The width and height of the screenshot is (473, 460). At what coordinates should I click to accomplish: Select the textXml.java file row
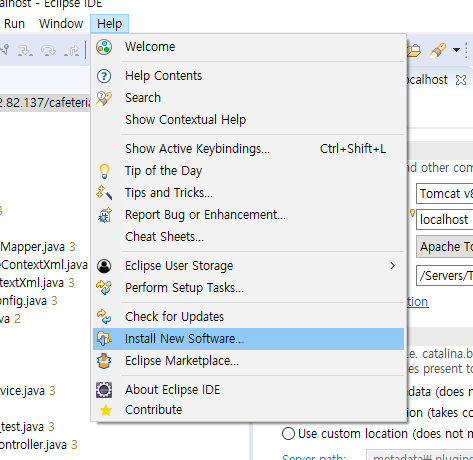37,283
